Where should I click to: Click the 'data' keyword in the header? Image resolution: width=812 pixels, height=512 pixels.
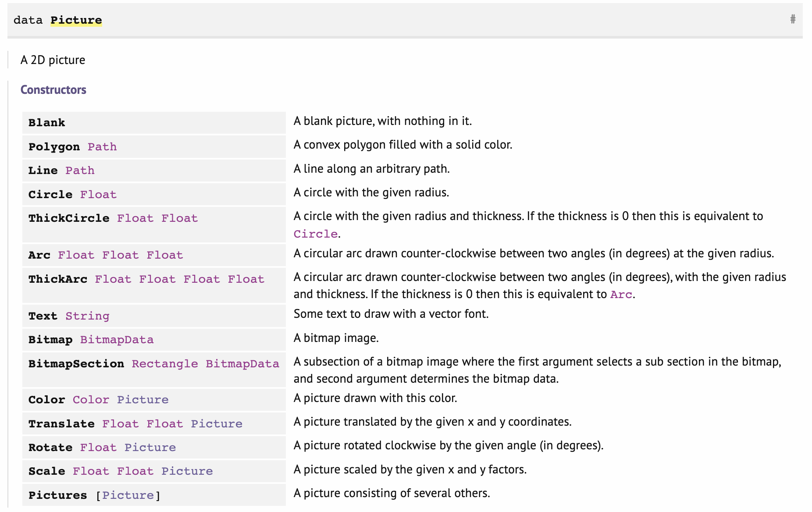pos(28,20)
